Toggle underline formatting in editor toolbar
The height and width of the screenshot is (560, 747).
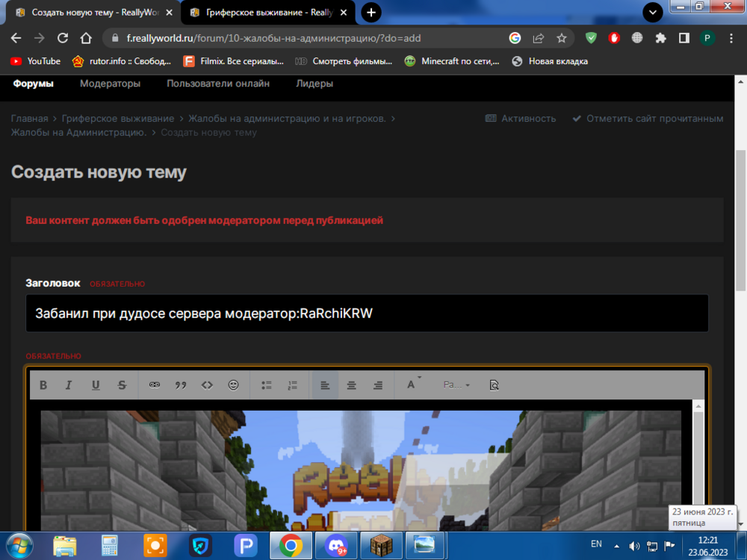(96, 385)
